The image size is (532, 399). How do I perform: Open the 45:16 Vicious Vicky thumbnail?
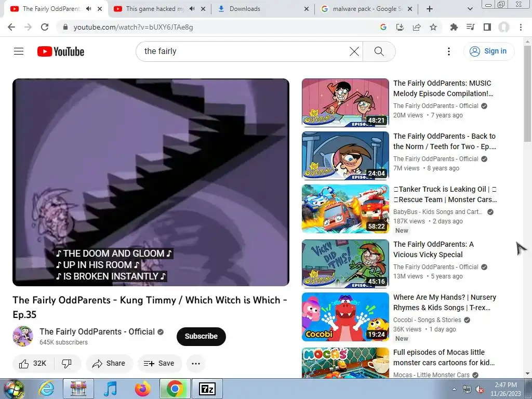click(345, 263)
